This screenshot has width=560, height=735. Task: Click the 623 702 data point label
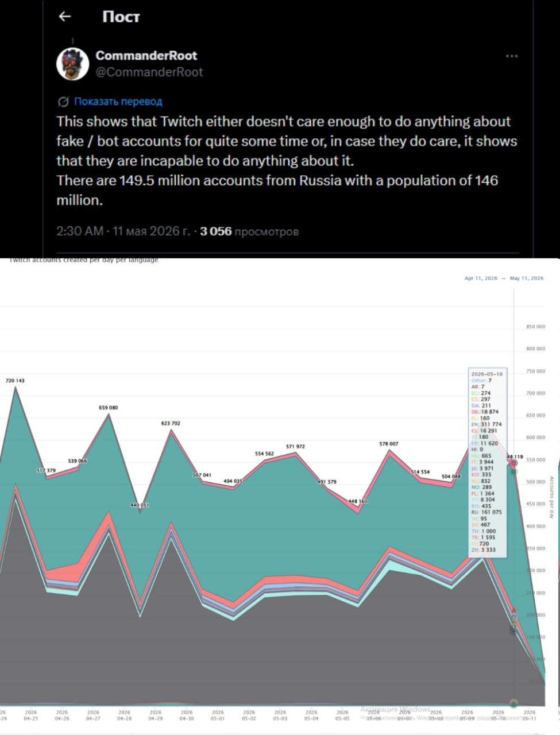coord(171,423)
